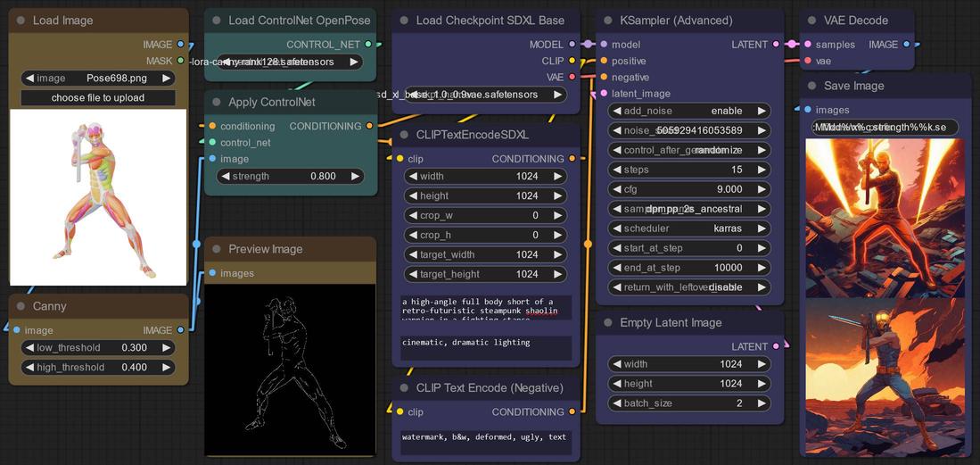Click the IMAGE output socket on Load Image
The height and width of the screenshot is (465, 980).
pos(181,45)
